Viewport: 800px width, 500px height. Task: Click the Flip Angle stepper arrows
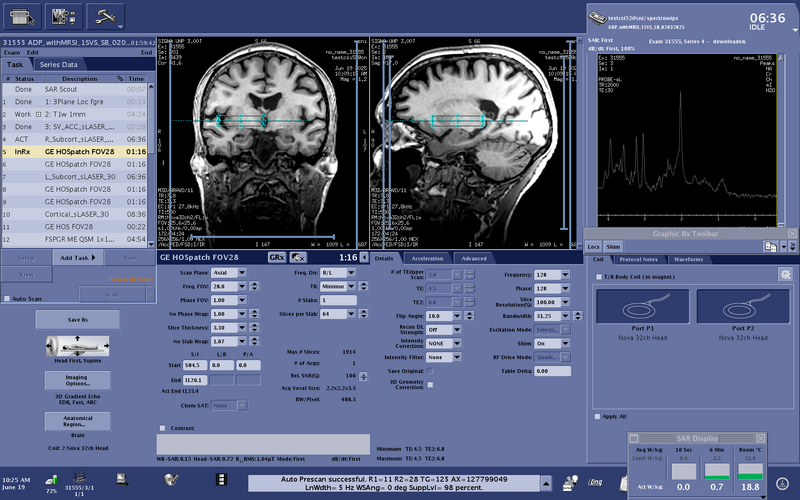(469, 316)
